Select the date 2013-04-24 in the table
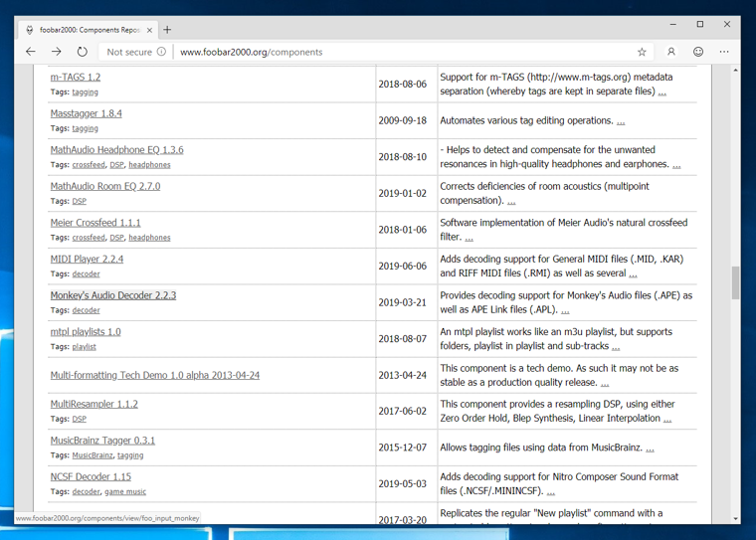 (x=402, y=375)
